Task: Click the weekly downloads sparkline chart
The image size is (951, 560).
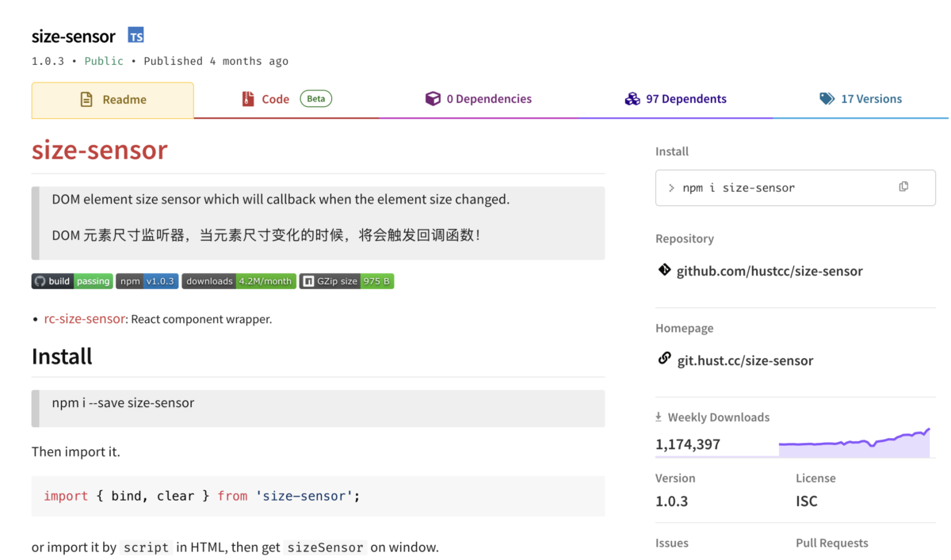Action: [x=854, y=444]
